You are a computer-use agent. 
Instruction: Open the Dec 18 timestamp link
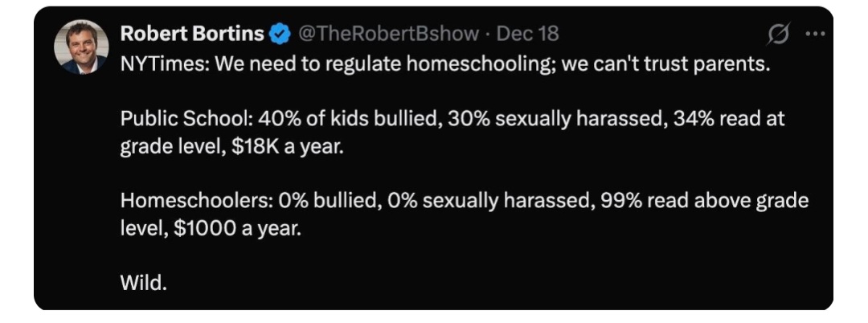click(x=528, y=35)
